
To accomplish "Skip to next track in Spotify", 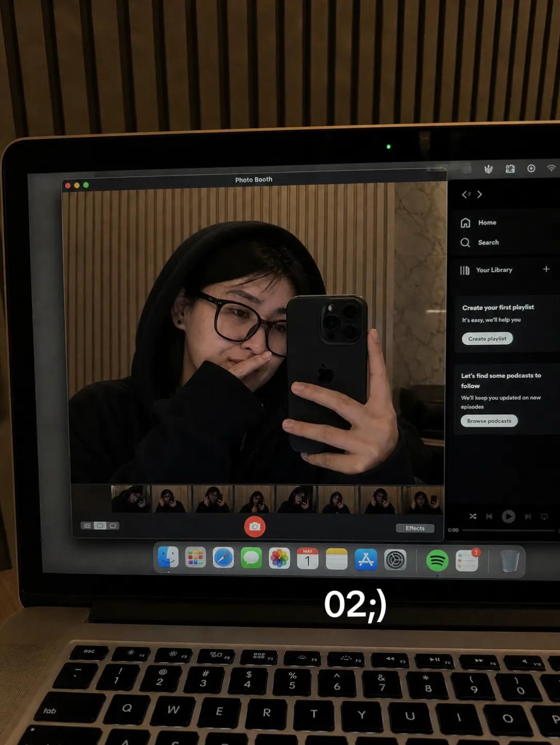I will pos(528,517).
